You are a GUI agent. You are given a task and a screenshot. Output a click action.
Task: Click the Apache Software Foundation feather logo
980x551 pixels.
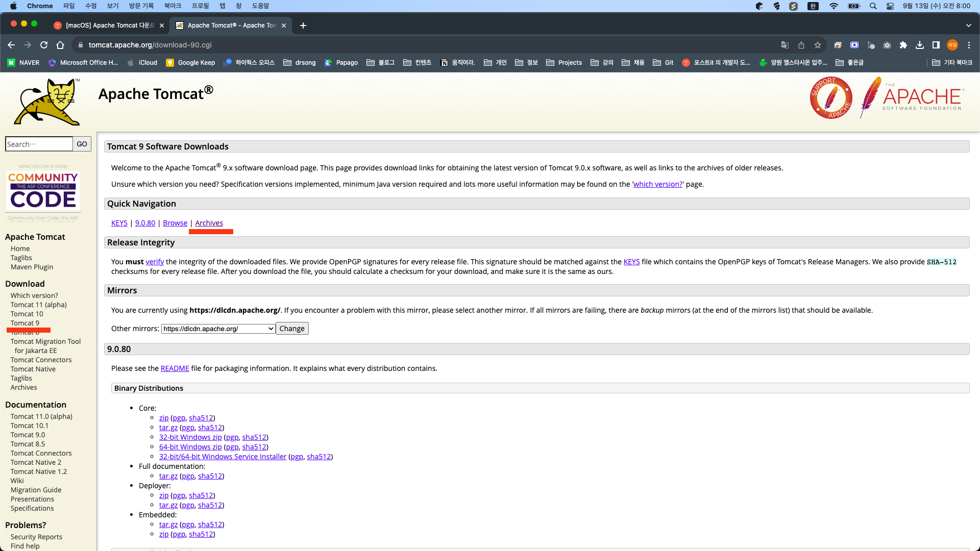912,97
